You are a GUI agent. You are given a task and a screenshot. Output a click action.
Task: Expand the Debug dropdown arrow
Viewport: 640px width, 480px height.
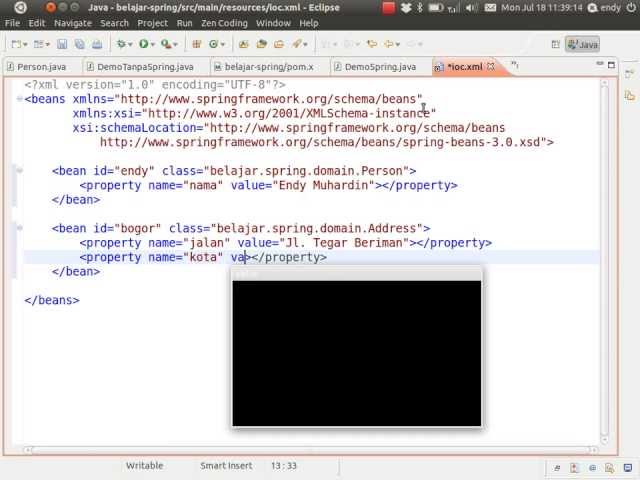point(130,44)
